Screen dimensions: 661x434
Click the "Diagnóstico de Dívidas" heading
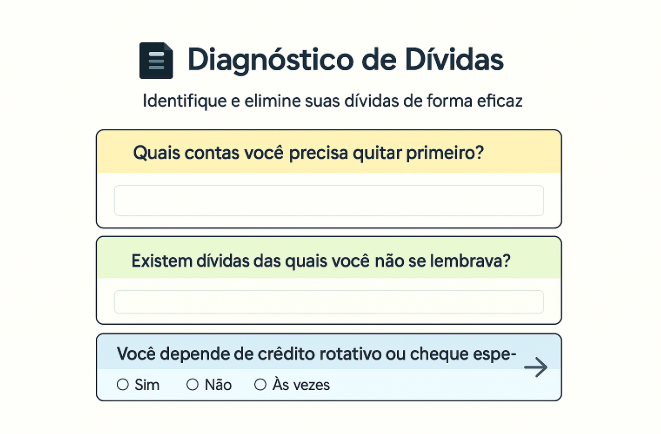[345, 60]
